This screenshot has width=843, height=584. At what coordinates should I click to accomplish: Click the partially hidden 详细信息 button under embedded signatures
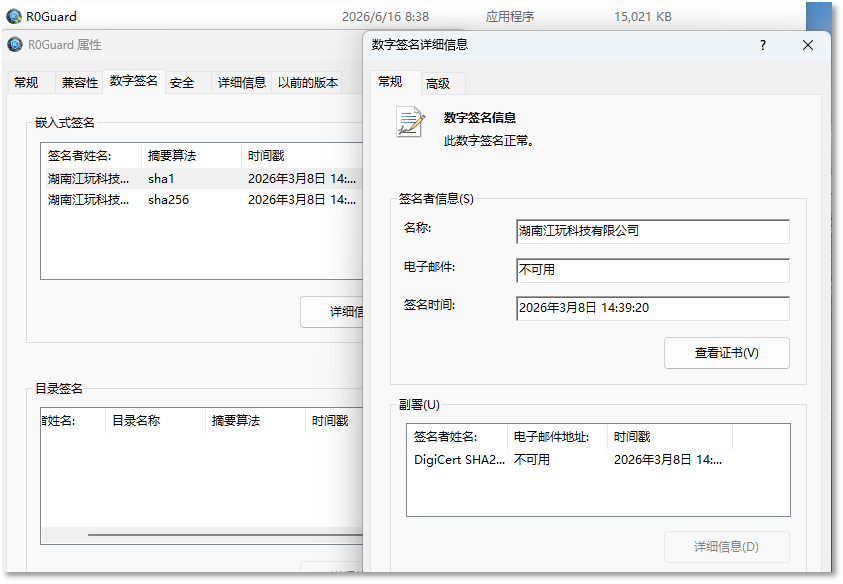(332, 311)
